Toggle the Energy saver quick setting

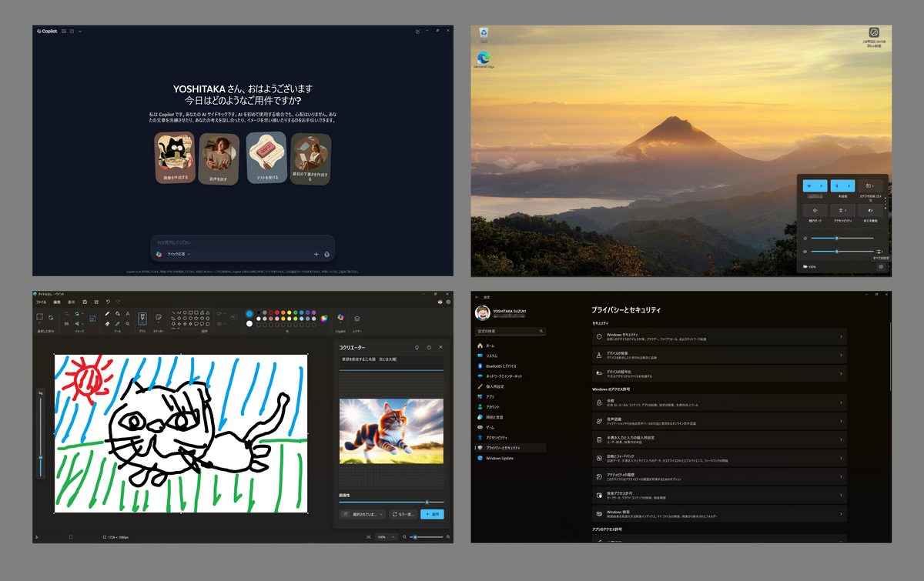[x=871, y=211]
